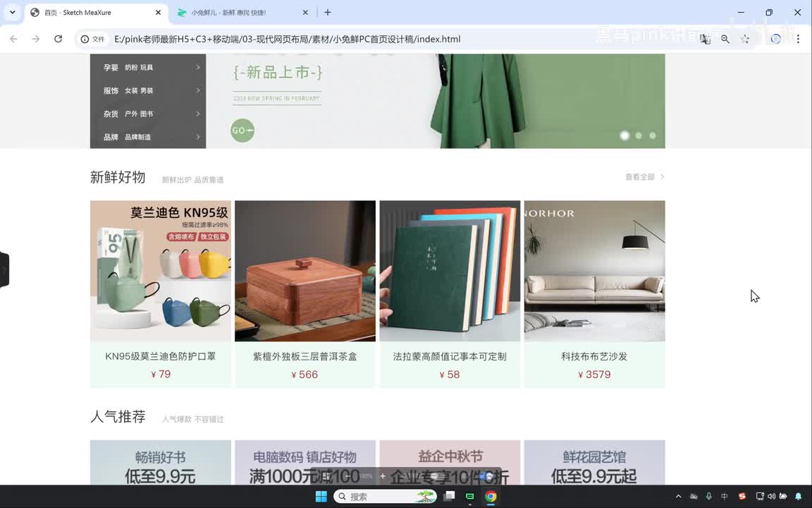Open the 服饰 category link

click(x=111, y=90)
